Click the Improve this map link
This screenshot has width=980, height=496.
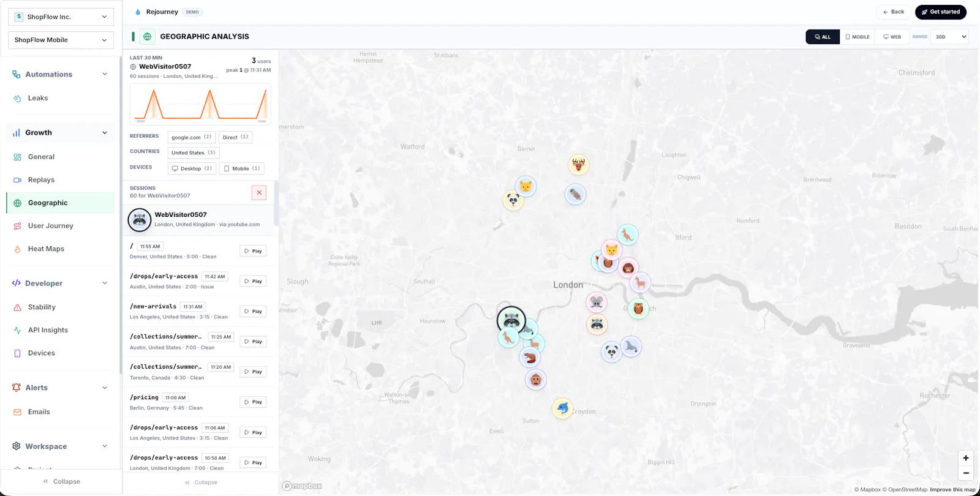click(x=952, y=489)
